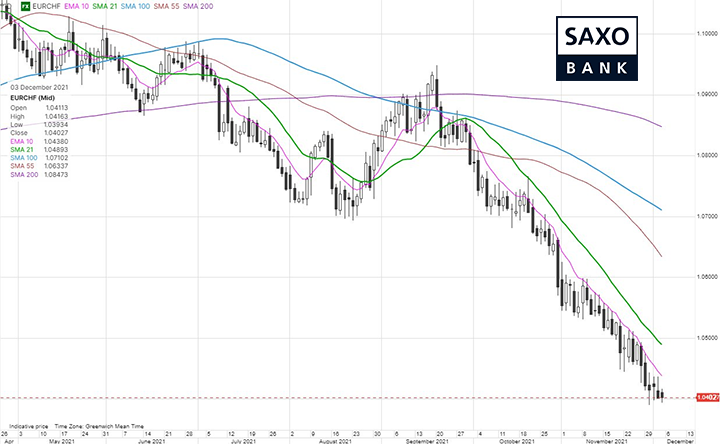The image size is (720, 444).
Task: Select the 03 December 2021 date text
Action: pos(39,87)
